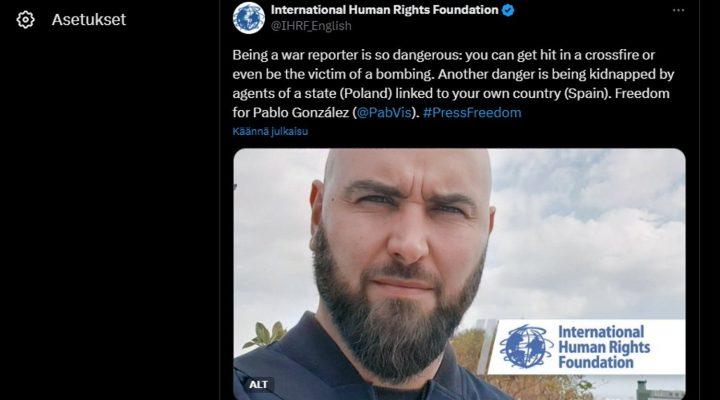The height and width of the screenshot is (400, 720).
Task: Open the @PabVis mention
Action: point(384,113)
